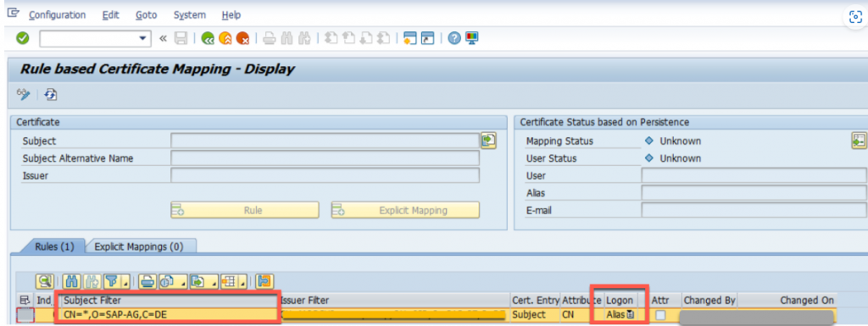Click the Customize Local Layout monitor icon
This screenshot has height=326, width=868.
pos(471,38)
